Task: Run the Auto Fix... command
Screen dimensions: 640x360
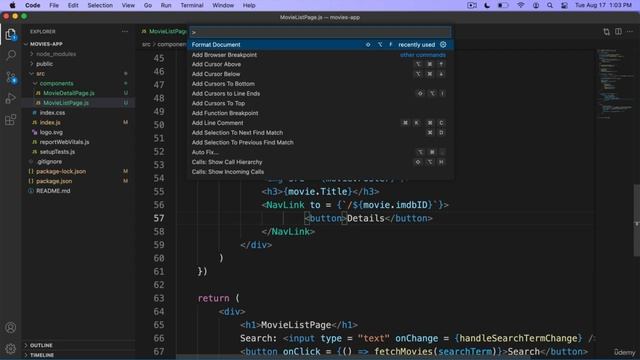Action: [x=320, y=152]
